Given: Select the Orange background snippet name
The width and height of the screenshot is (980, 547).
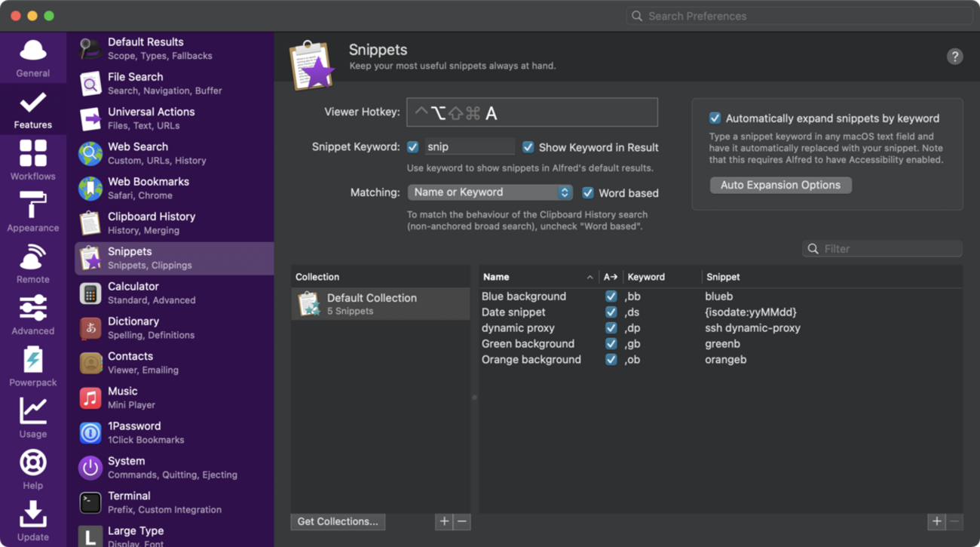Looking at the screenshot, I should (x=531, y=360).
